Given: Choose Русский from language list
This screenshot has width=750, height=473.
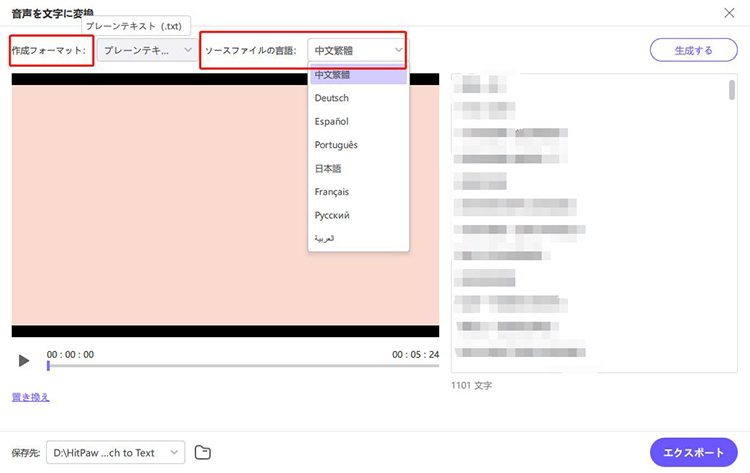Looking at the screenshot, I should (x=358, y=215).
